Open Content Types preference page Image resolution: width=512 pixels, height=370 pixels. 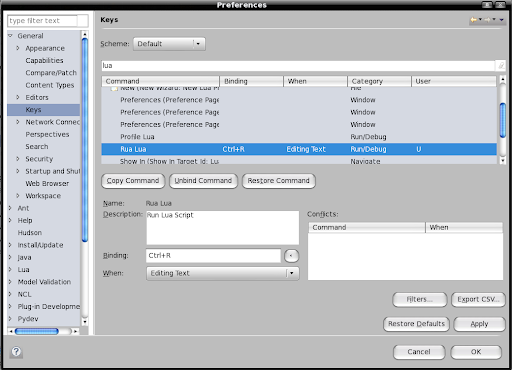(50, 85)
